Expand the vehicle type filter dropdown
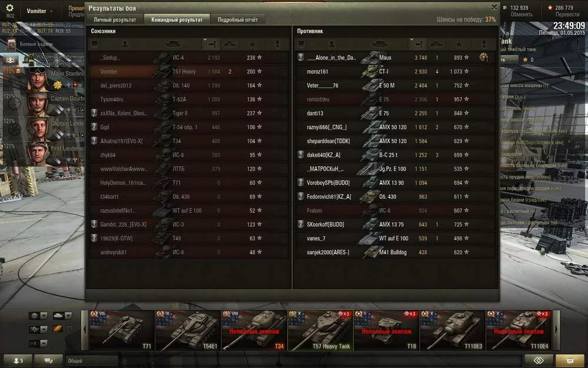588x368 pixels. click(x=63, y=316)
